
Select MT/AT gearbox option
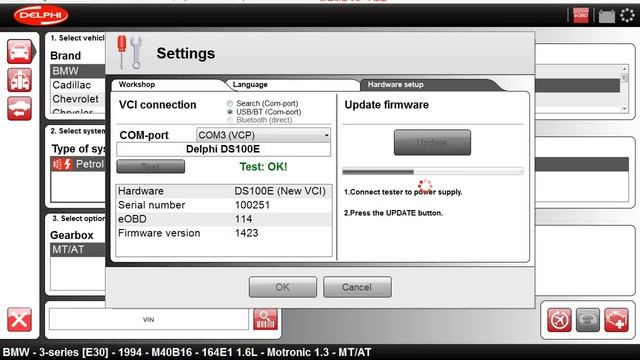(x=78, y=249)
